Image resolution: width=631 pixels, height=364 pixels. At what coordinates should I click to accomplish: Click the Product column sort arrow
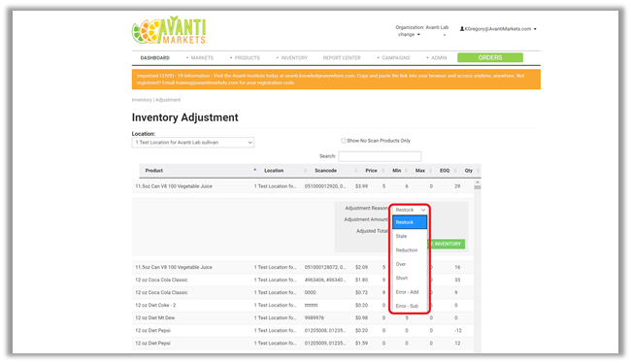click(254, 170)
